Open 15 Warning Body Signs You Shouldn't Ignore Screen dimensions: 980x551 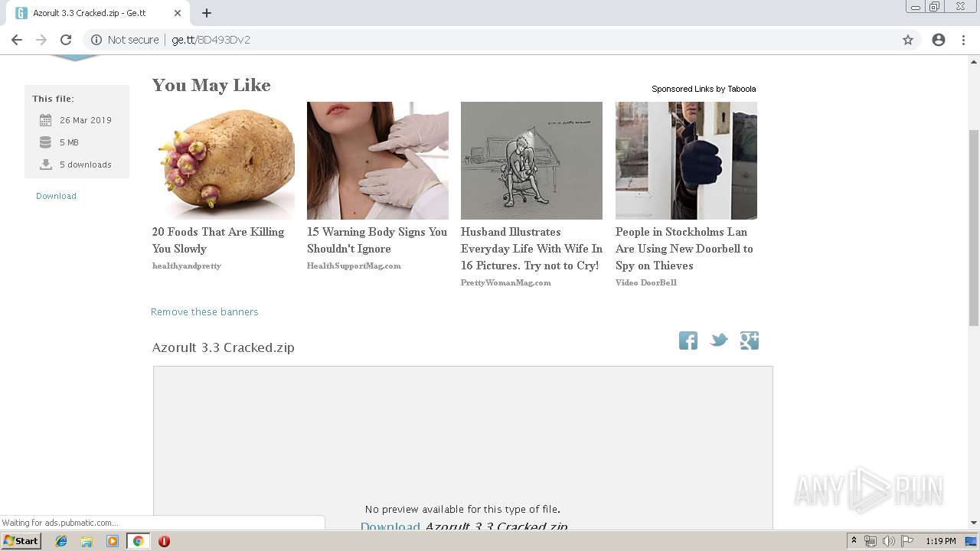pos(377,240)
